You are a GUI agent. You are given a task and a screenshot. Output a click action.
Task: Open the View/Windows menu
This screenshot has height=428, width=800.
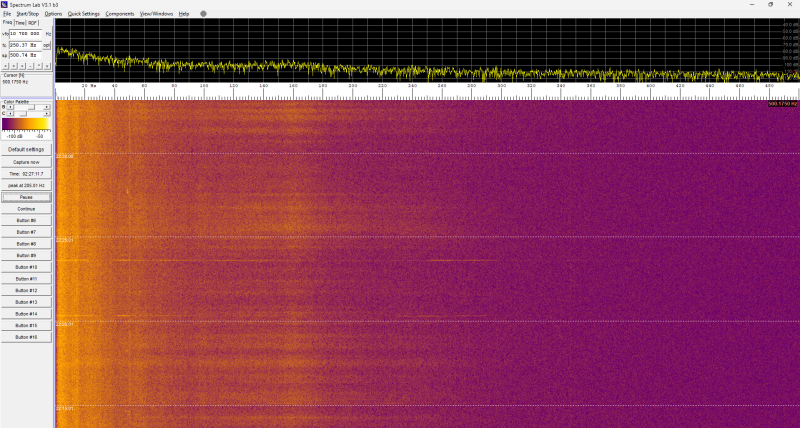tap(156, 14)
